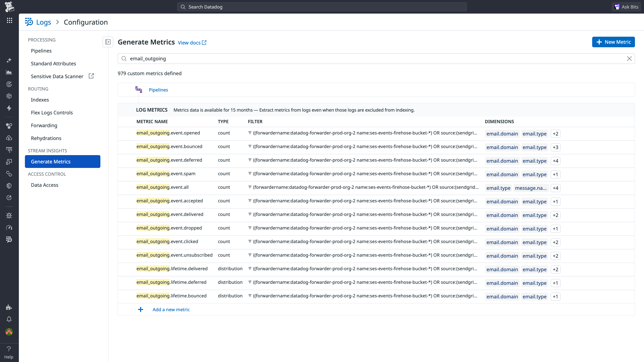This screenshot has height=362, width=644.
Task: Collapse the side panel with the arrow button
Action: 108,42
